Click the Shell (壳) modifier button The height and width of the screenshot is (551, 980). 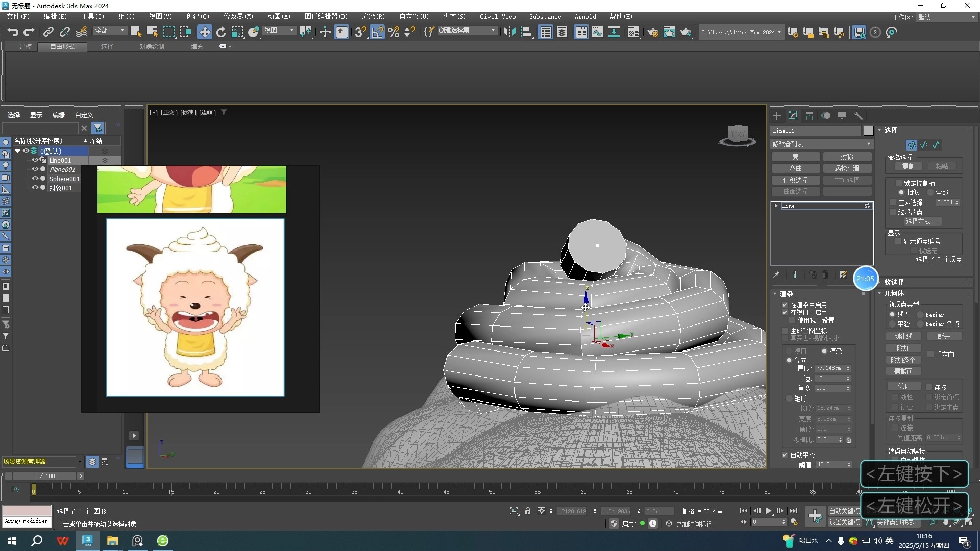(x=796, y=157)
